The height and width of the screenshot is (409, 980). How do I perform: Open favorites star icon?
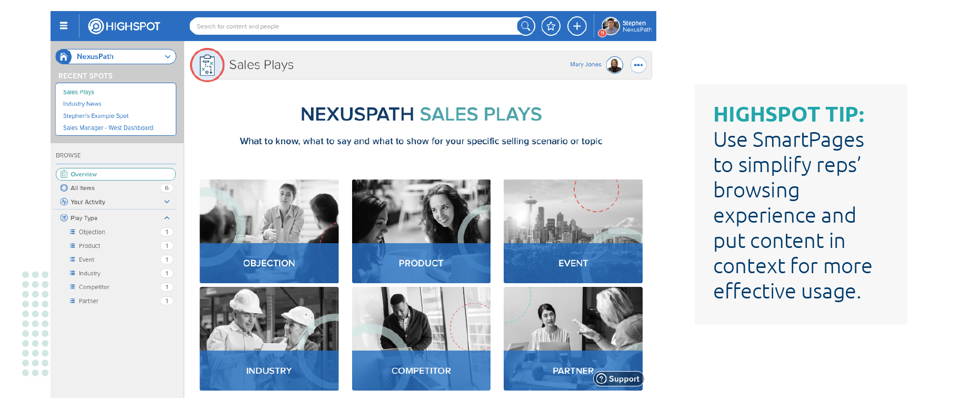(551, 26)
